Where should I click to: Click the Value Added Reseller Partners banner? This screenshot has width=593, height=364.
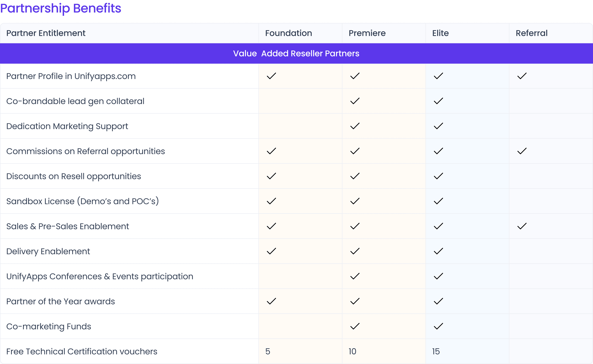point(296,53)
